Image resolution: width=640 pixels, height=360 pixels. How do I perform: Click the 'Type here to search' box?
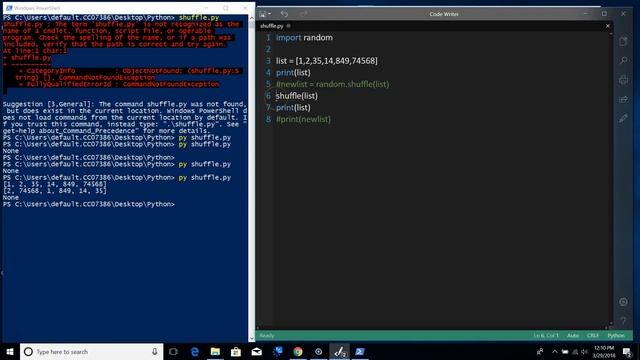coord(91,351)
